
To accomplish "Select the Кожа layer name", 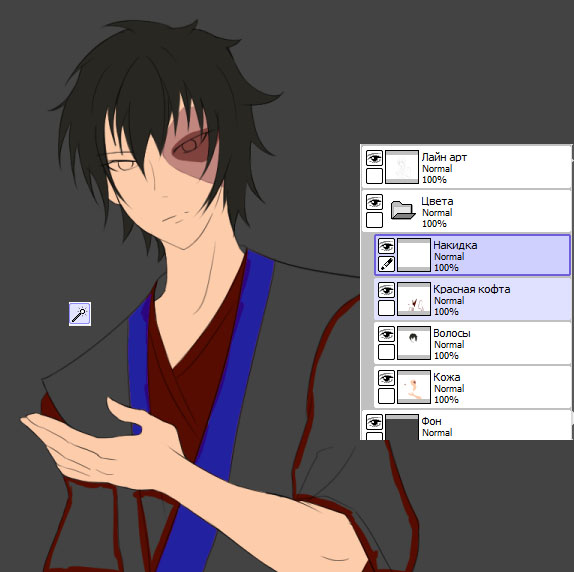I will point(447,377).
